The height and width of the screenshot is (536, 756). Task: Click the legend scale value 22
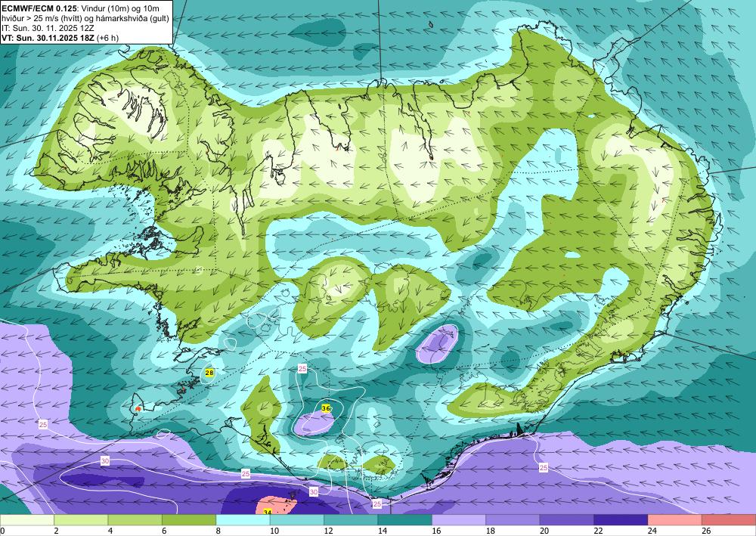[x=598, y=531]
